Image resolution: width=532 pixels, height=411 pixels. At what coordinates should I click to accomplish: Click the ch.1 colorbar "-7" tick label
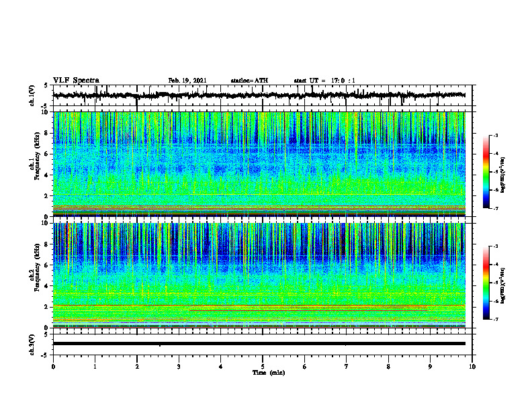tap(496, 208)
